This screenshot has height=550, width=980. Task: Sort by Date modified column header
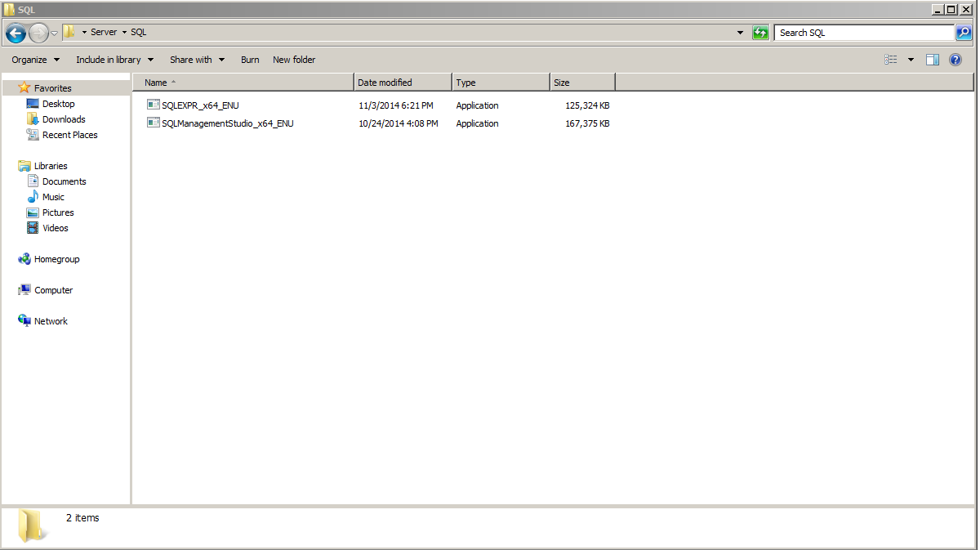tap(403, 83)
